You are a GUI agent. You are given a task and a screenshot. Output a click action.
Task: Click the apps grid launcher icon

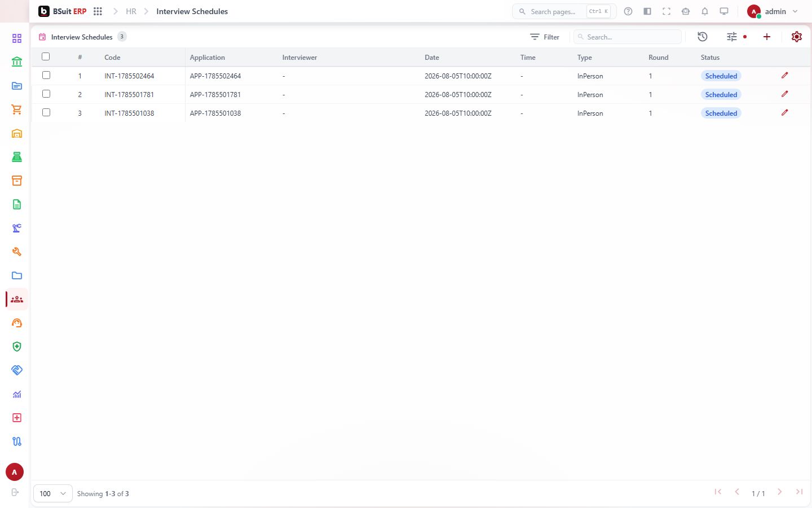[x=98, y=11]
